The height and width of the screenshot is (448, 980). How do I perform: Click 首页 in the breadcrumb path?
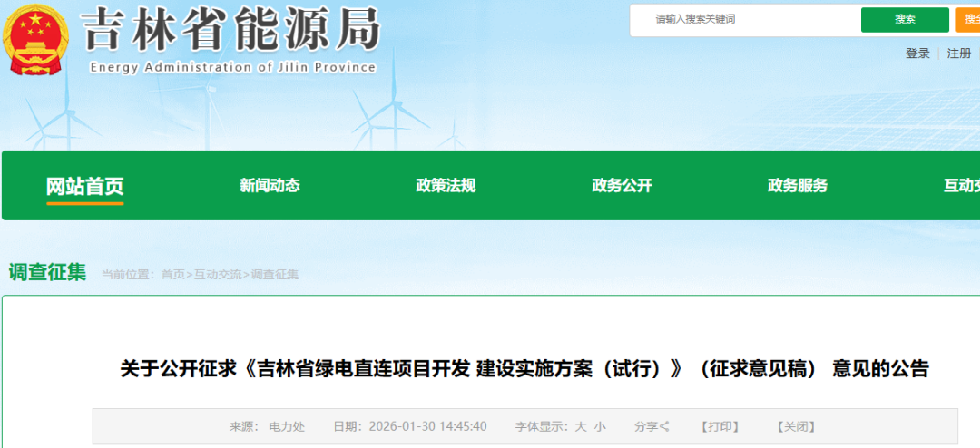(172, 274)
